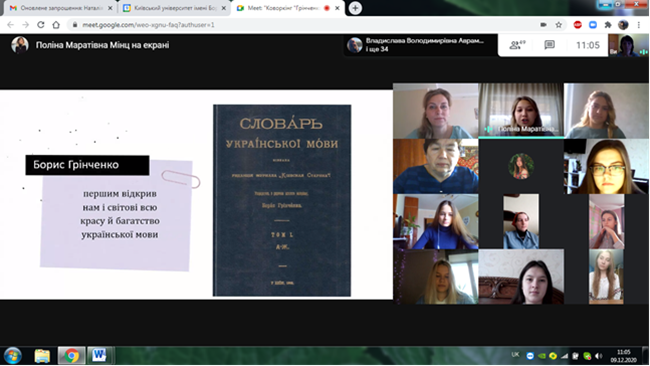650x366 pixels.
Task: Select Поліна Маратівна's video tile
Action: coord(521,110)
